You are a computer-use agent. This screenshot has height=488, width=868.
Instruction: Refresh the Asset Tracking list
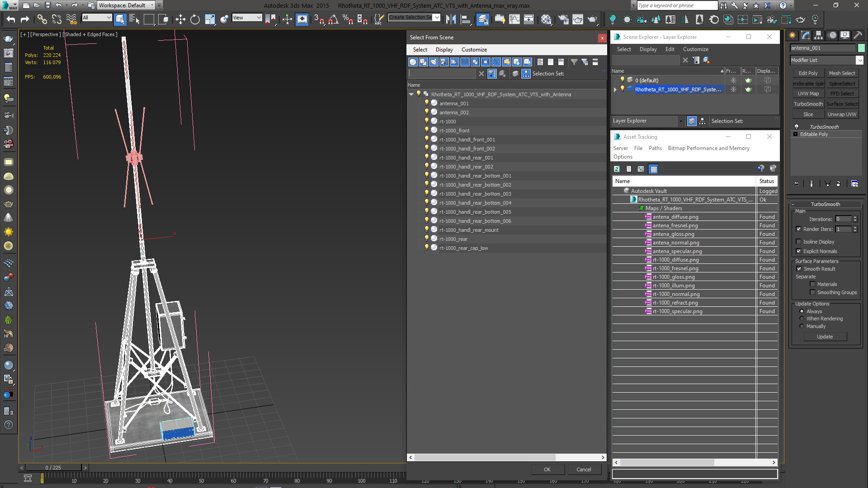[x=617, y=169]
